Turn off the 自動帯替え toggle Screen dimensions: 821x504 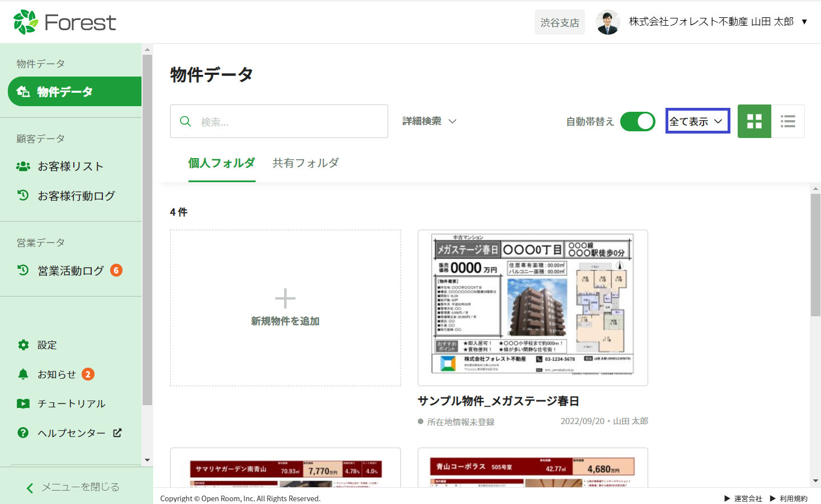638,121
